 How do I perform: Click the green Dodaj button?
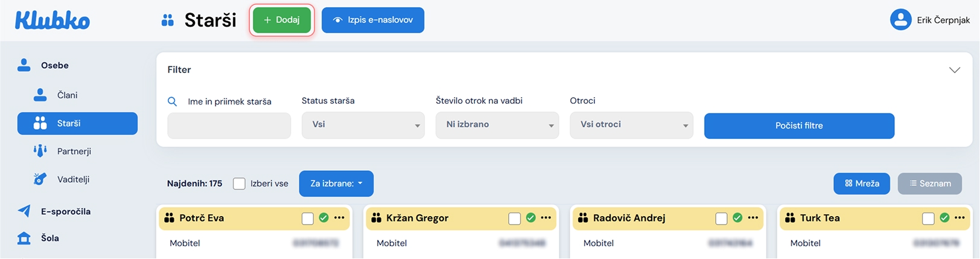282,20
